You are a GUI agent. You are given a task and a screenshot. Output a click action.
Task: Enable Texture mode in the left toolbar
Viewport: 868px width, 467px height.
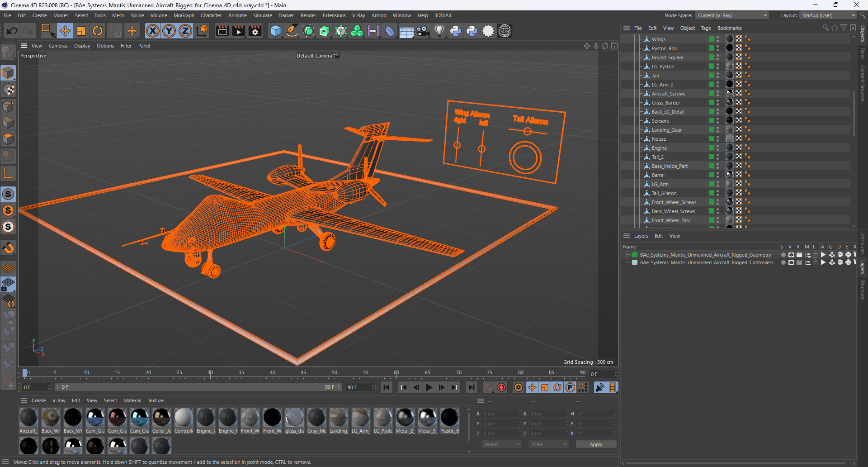(8, 90)
